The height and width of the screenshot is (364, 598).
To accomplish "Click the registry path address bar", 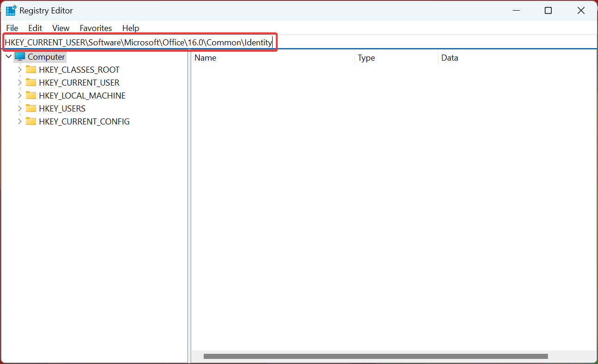I will (x=299, y=43).
